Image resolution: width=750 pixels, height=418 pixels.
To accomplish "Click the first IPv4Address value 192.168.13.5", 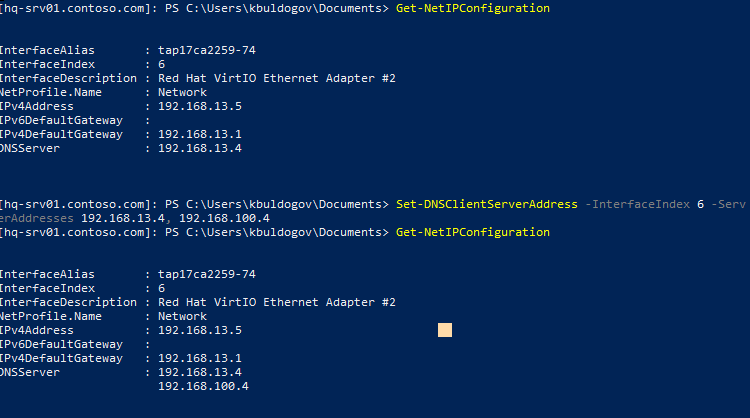I will [200, 106].
